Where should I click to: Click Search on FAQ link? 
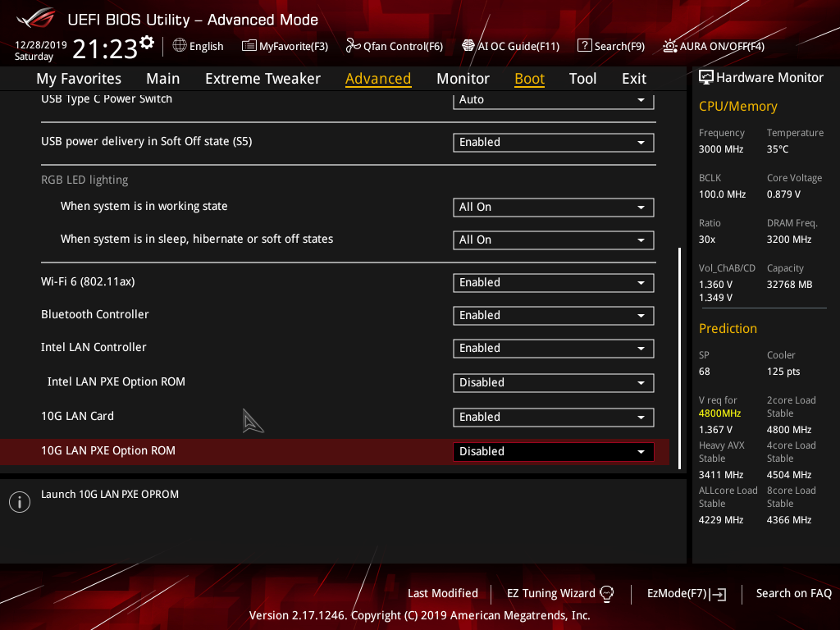point(793,594)
